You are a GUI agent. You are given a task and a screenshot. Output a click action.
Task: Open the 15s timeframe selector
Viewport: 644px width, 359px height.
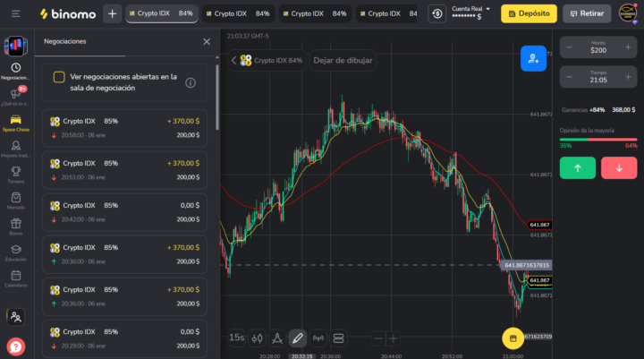pos(236,338)
